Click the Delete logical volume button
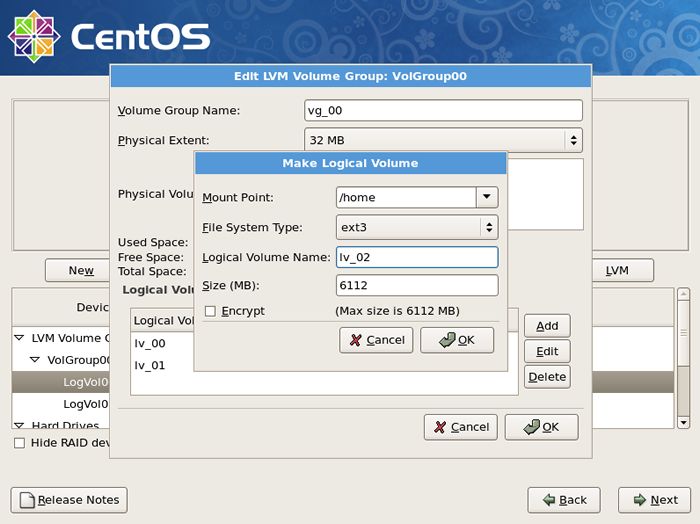The image size is (700, 524). [547, 377]
